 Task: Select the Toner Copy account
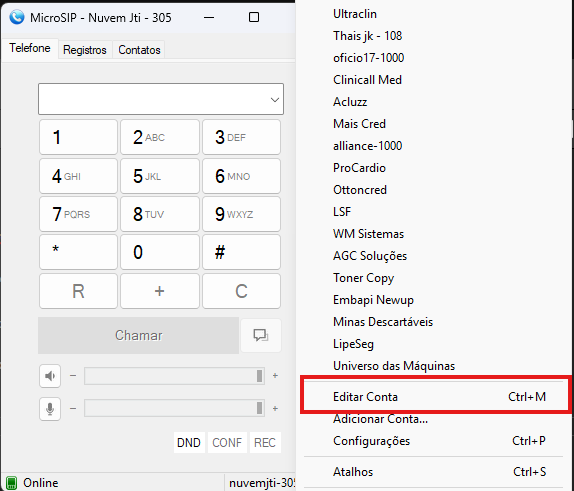coord(363,278)
